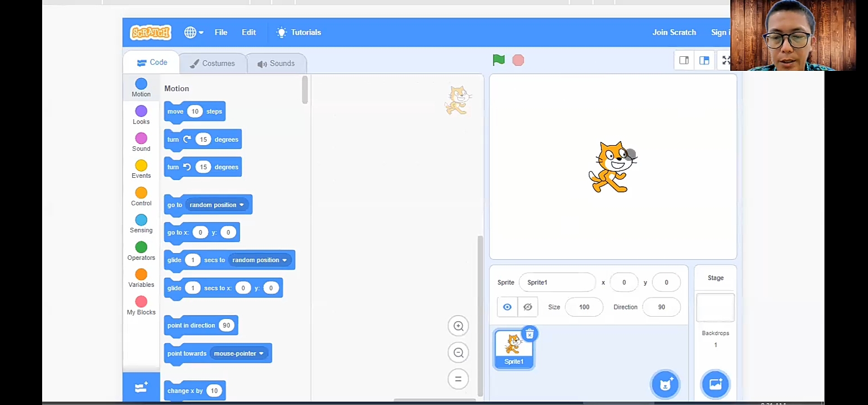This screenshot has height=405, width=868.
Task: Click the Join Scratch link
Action: click(x=673, y=32)
